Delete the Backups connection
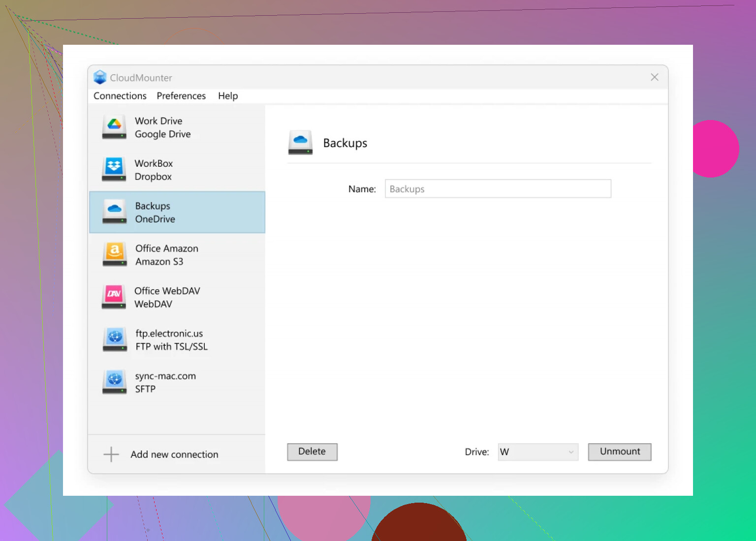756x541 pixels. [x=312, y=451]
